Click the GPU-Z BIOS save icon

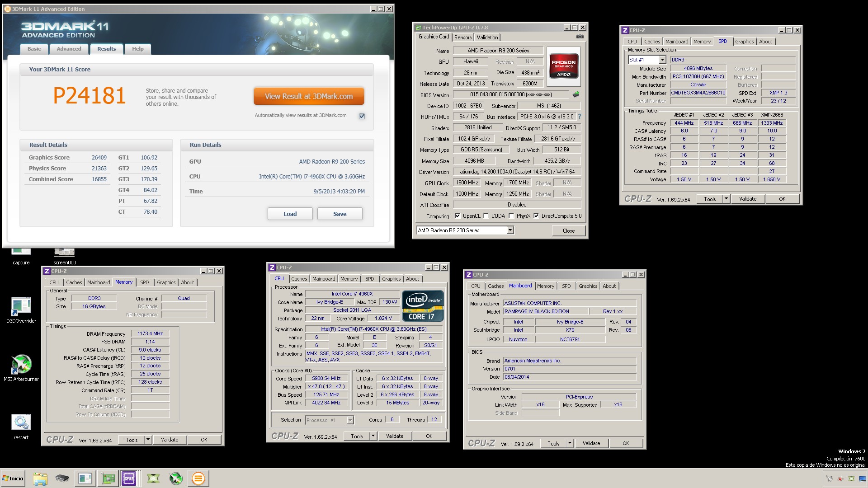[x=576, y=94]
